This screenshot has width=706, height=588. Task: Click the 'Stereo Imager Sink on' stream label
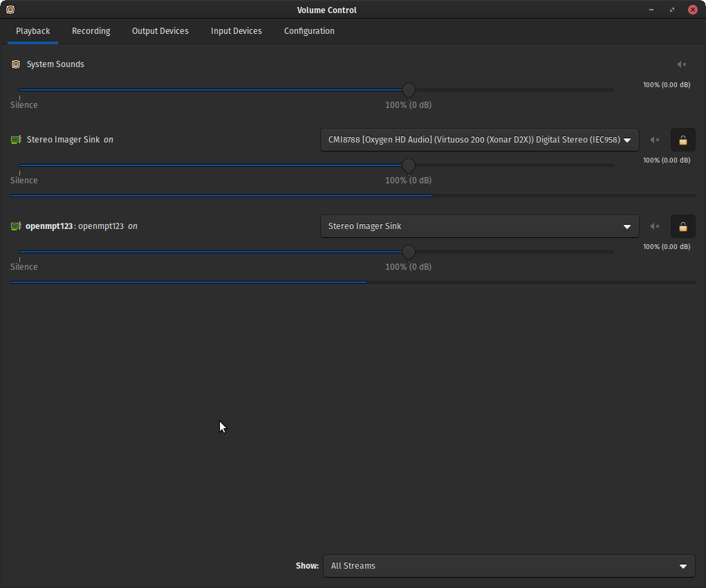point(70,140)
